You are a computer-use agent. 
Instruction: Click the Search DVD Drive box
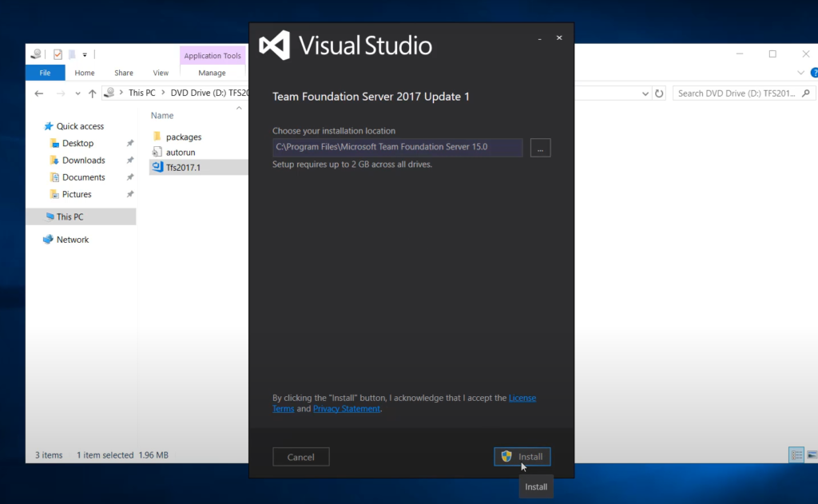[744, 93]
